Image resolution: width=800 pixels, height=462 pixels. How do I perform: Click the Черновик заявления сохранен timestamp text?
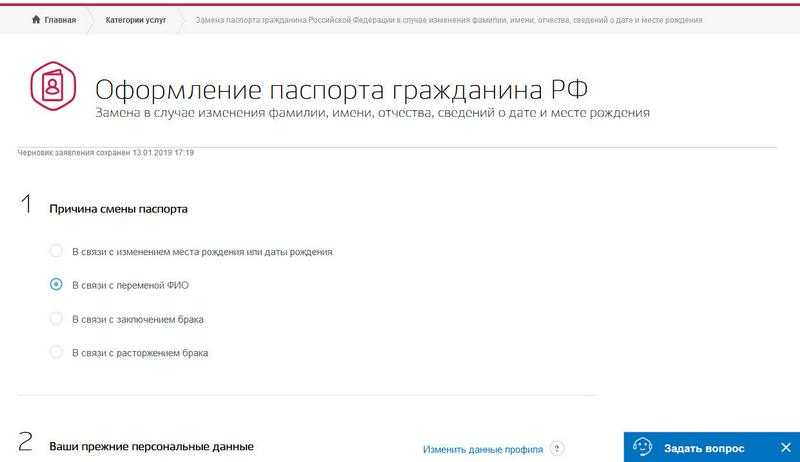(x=106, y=153)
